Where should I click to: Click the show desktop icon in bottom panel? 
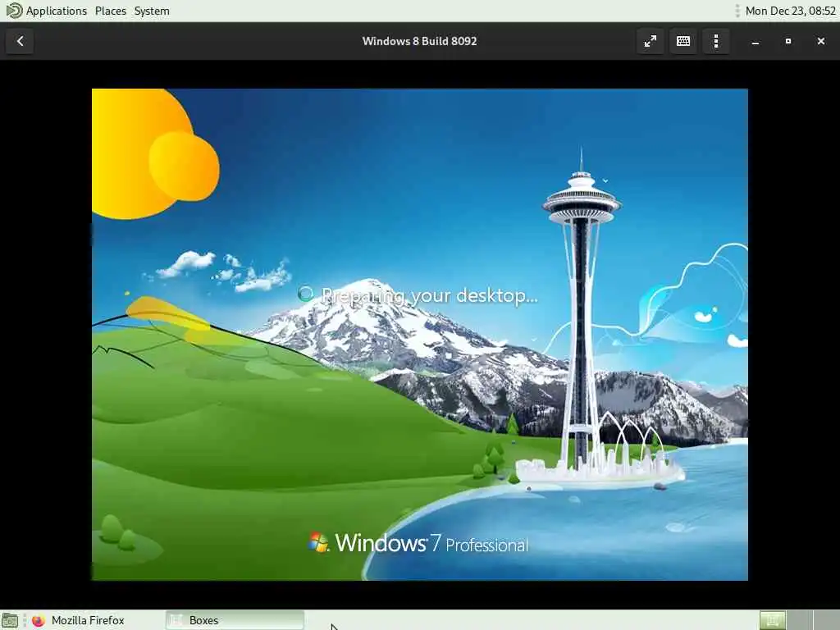point(10,620)
